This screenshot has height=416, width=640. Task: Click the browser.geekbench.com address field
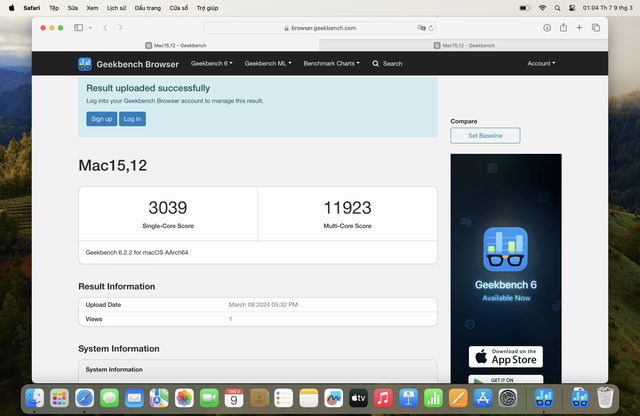point(320,28)
